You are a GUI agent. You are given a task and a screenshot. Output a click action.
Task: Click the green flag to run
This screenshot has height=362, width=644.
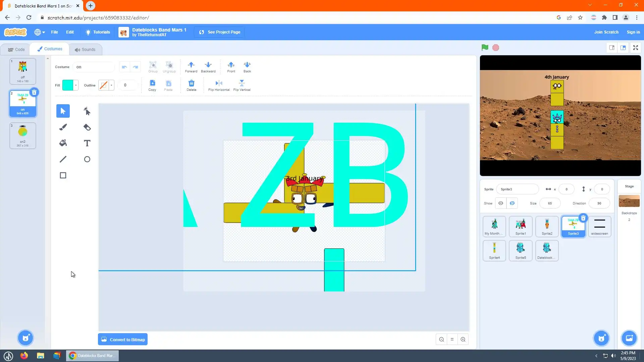point(485,48)
